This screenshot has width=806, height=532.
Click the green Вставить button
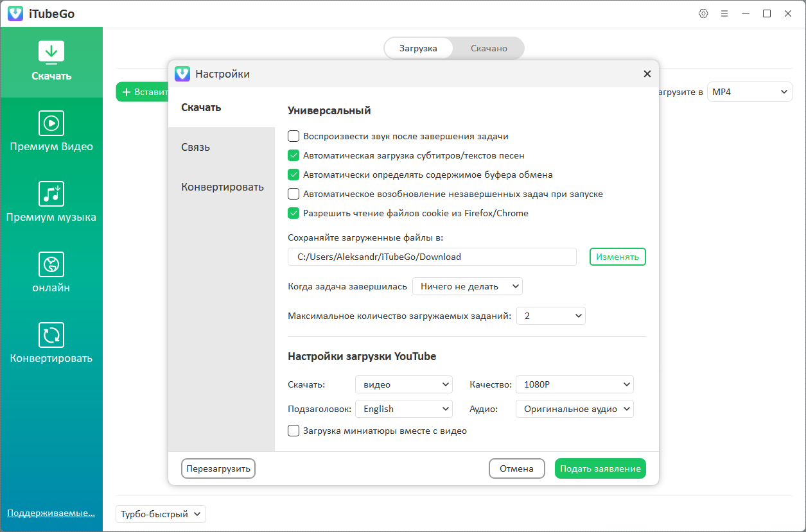pos(143,92)
